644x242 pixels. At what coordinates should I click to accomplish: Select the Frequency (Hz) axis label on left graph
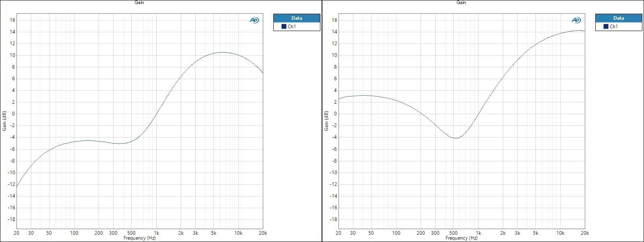pos(139,238)
